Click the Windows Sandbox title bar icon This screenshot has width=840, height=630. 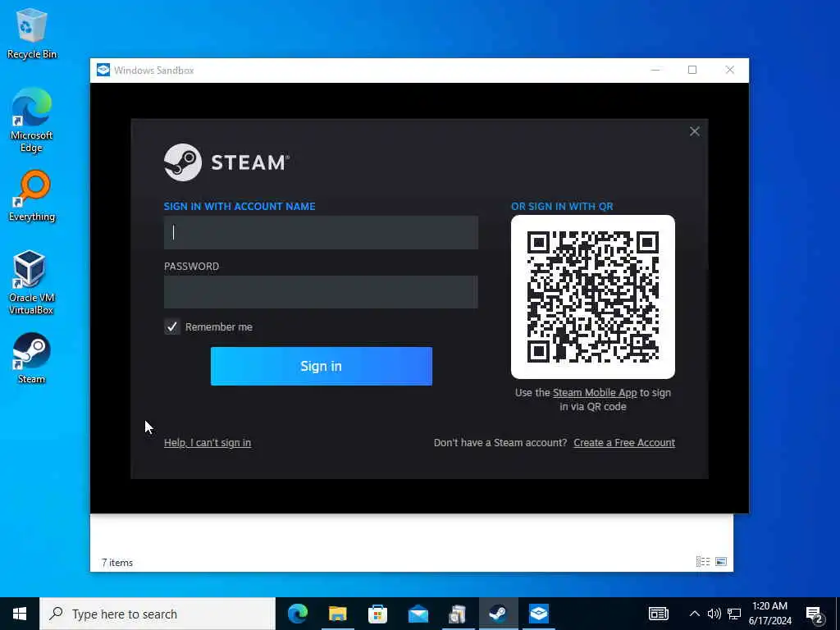click(103, 71)
